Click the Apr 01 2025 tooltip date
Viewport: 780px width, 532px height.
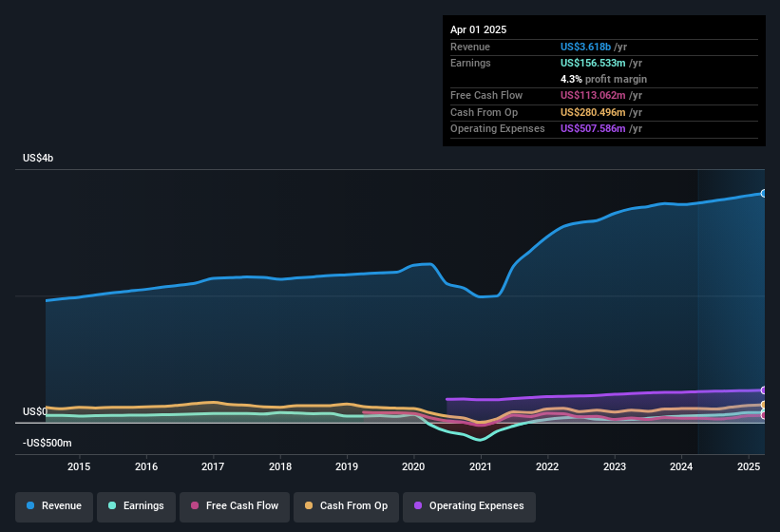point(478,29)
